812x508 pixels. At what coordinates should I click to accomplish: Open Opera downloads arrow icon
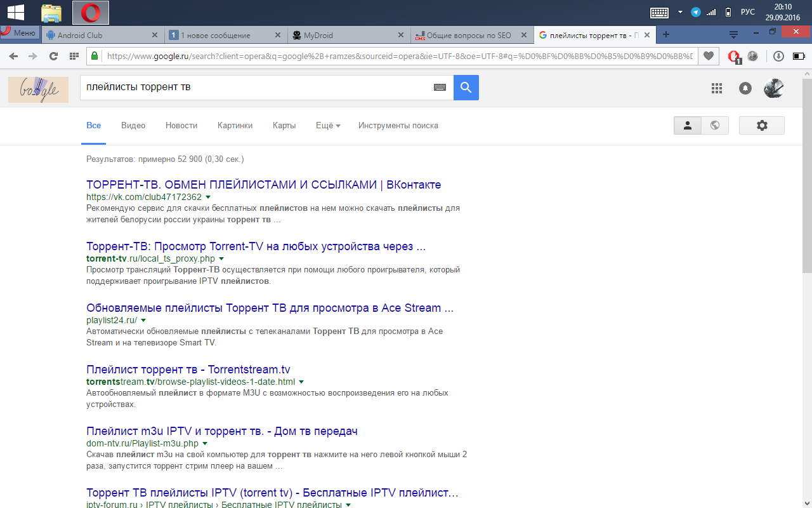(x=778, y=56)
